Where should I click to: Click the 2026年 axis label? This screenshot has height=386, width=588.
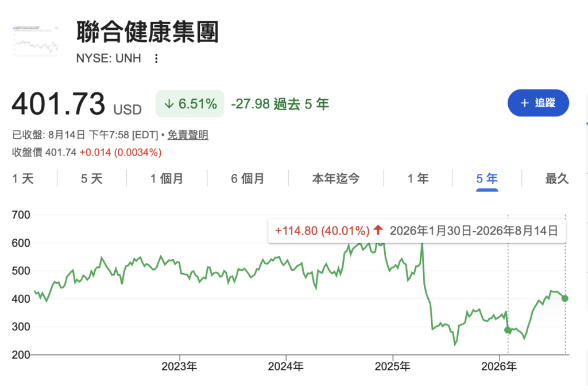click(499, 366)
